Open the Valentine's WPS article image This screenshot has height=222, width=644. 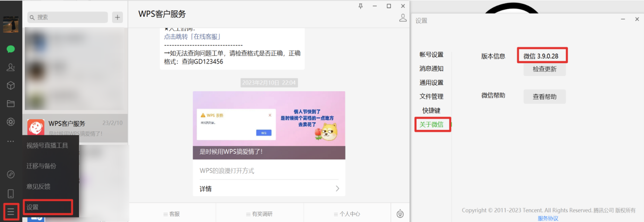(269, 119)
